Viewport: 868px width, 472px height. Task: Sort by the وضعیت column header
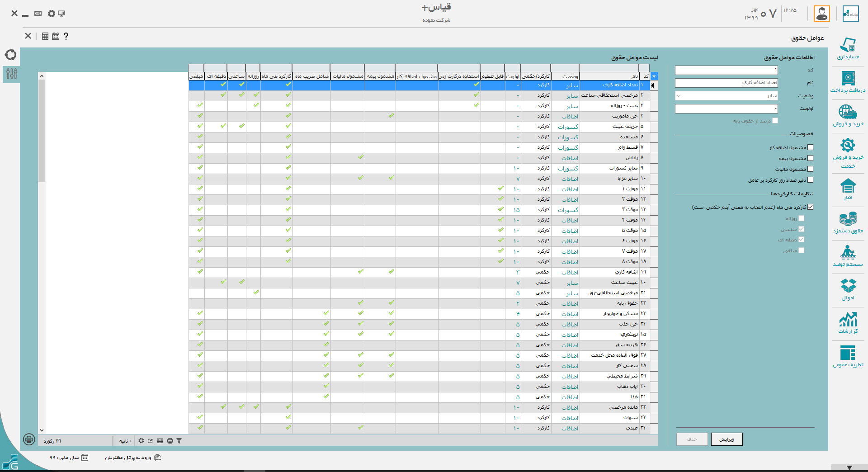coord(565,76)
